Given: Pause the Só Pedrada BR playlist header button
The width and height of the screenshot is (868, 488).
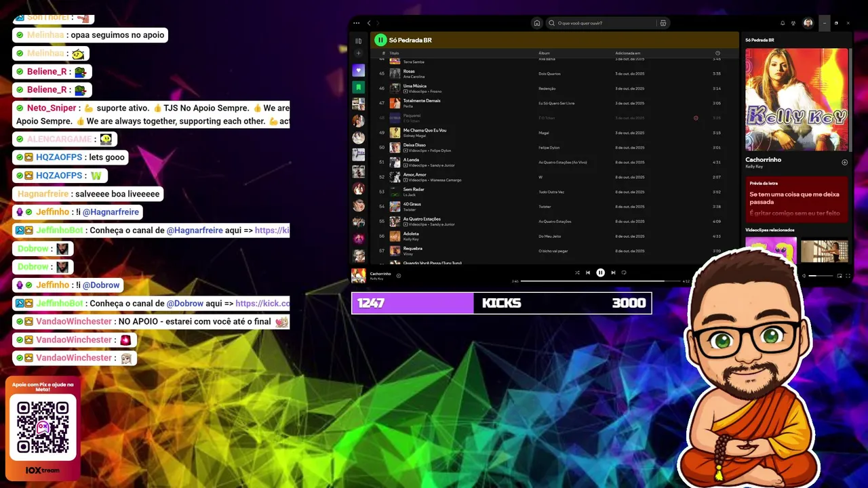Looking at the screenshot, I should pos(381,40).
